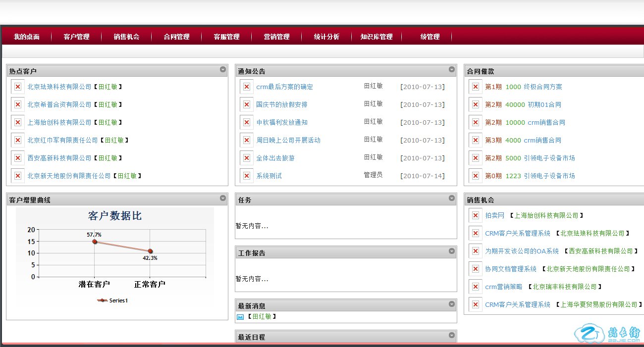Collapse the 任务 panel with its arrow

coord(452,198)
